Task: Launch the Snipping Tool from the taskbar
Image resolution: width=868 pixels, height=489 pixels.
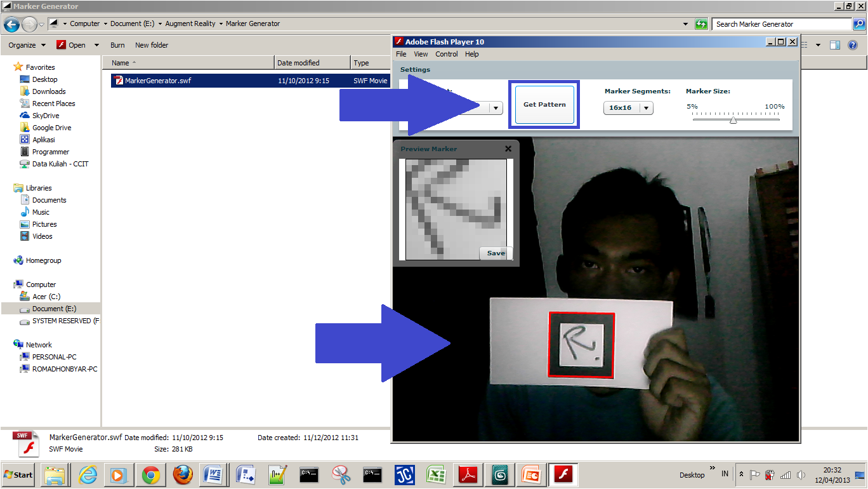Action: point(342,474)
